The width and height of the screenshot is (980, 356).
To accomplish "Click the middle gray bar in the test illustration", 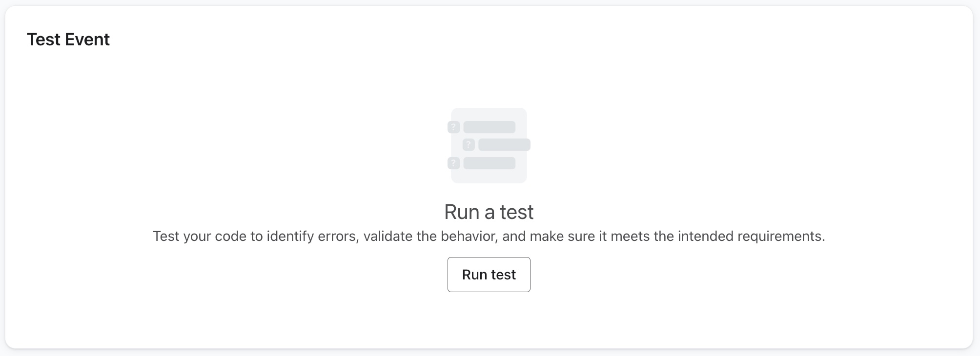I will 505,145.
